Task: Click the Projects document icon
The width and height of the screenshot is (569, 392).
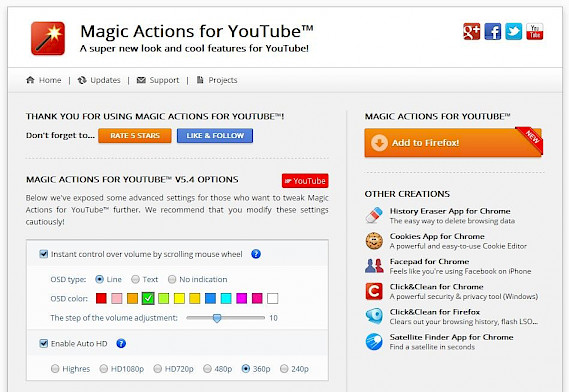Action: [200, 80]
